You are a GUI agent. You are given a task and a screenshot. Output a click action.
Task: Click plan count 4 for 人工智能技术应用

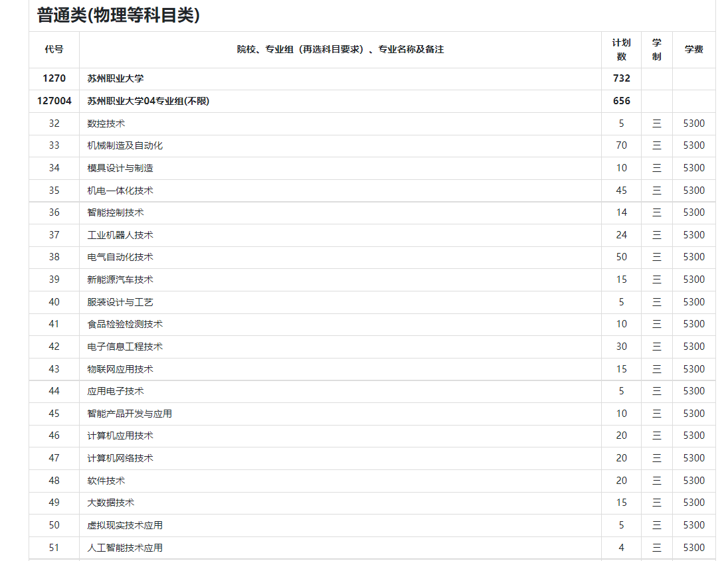tap(621, 548)
